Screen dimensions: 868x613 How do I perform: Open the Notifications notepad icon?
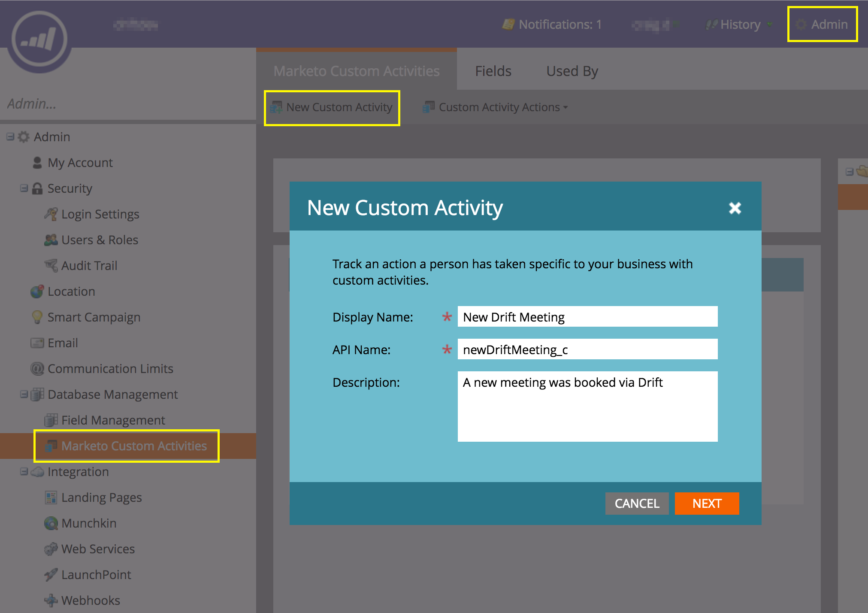click(508, 24)
